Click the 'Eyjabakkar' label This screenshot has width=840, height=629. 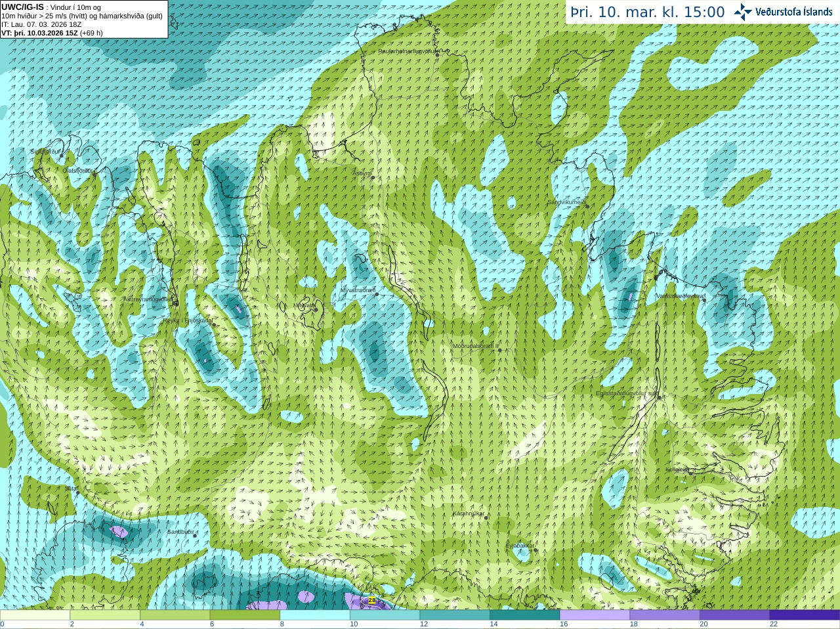pyautogui.click(x=520, y=546)
